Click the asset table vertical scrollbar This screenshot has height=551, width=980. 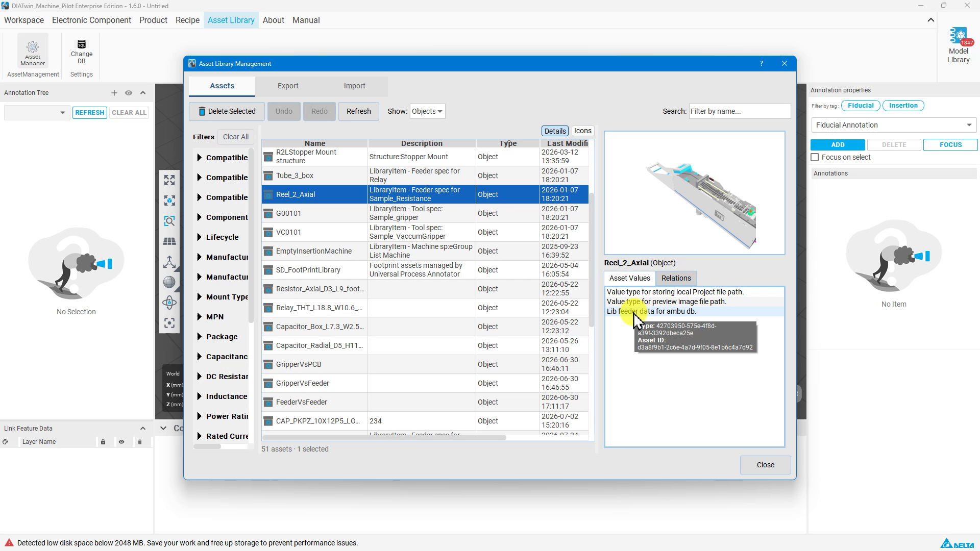pyautogui.click(x=592, y=260)
